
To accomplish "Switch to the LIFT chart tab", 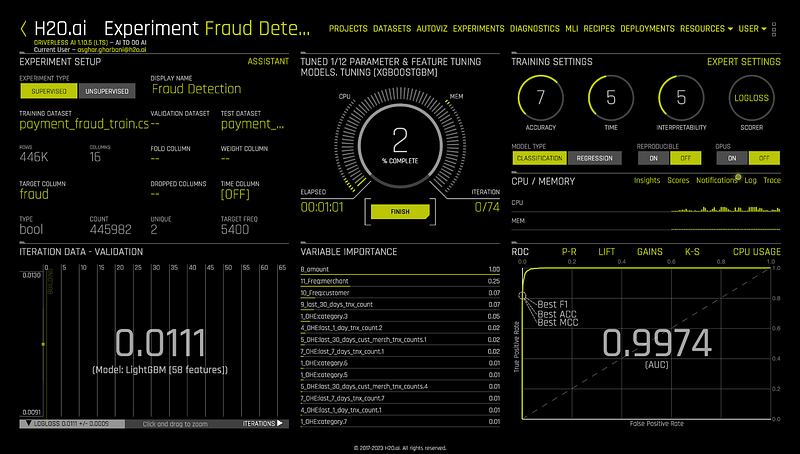I will coord(607,251).
